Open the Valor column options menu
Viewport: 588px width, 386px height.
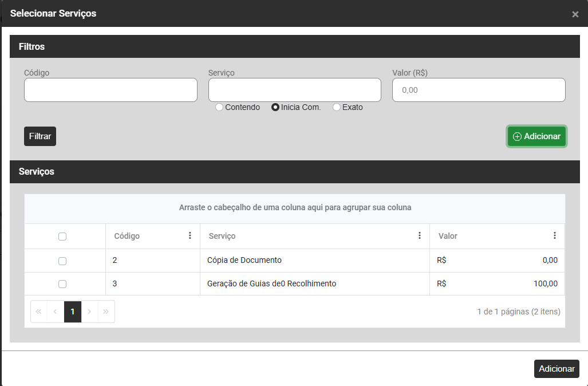tap(554, 235)
